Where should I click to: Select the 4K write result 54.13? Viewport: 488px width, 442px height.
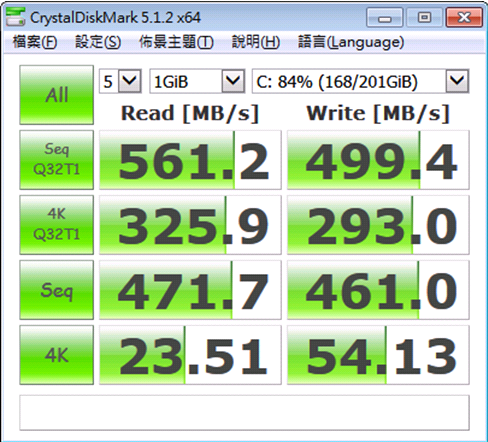coord(378,355)
